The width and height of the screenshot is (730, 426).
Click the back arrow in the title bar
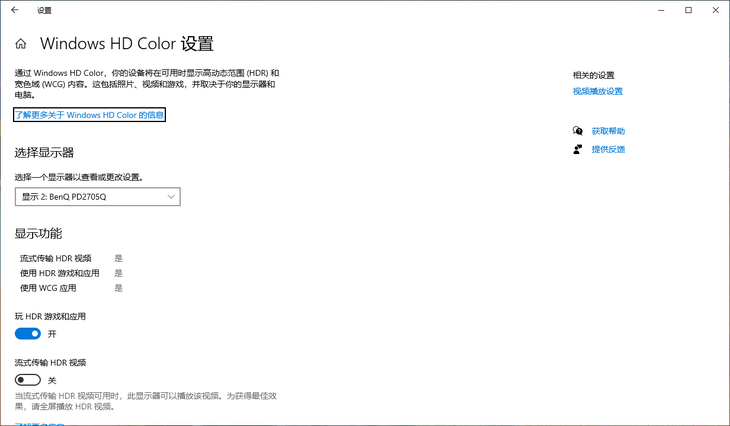(x=15, y=10)
